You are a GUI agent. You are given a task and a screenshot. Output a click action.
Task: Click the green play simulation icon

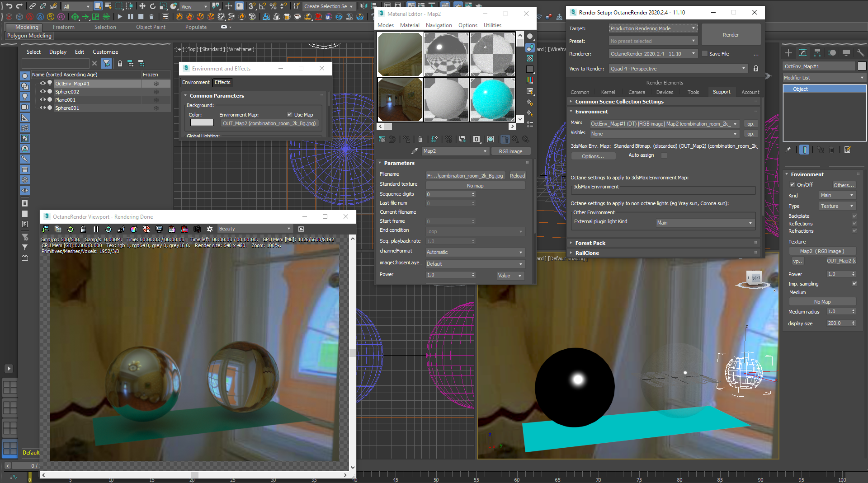[x=119, y=17]
